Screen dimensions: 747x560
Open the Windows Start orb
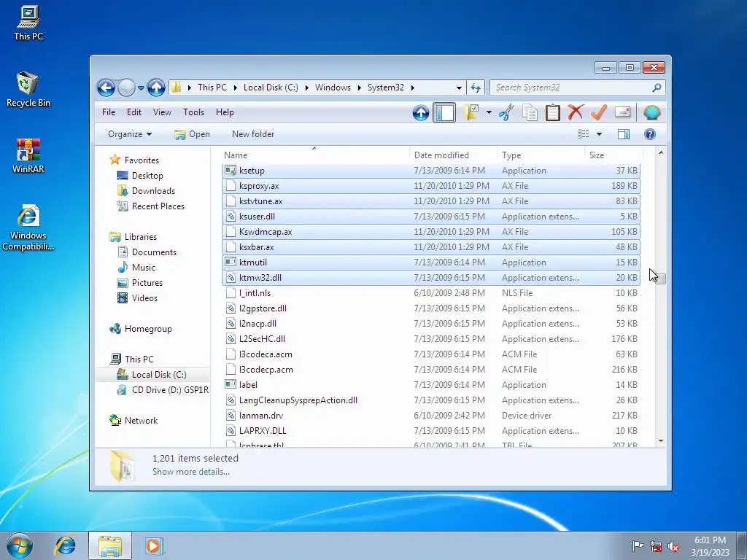(x=20, y=545)
